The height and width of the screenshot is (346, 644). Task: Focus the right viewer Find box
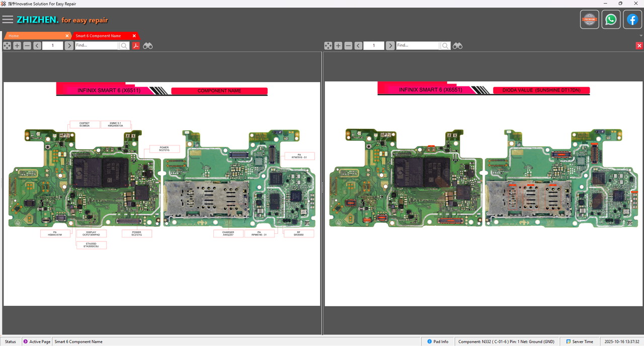[418, 46]
